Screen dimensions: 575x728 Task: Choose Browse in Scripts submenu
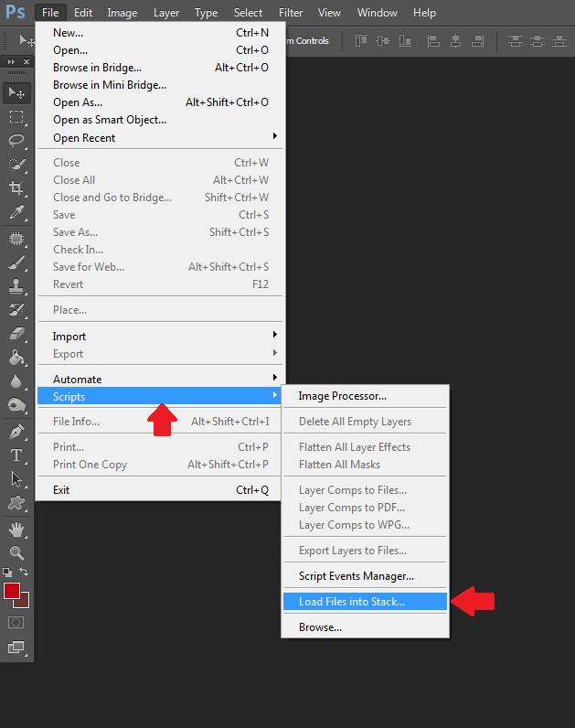pos(366,627)
